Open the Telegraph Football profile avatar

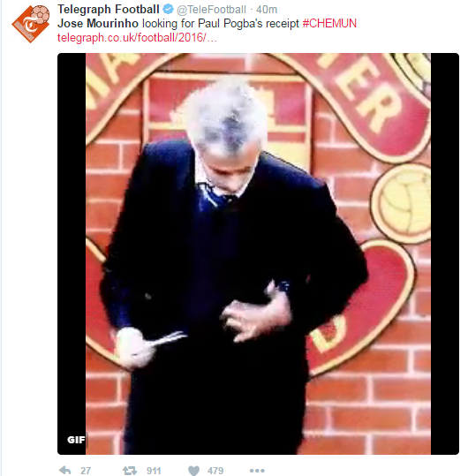(x=31, y=24)
